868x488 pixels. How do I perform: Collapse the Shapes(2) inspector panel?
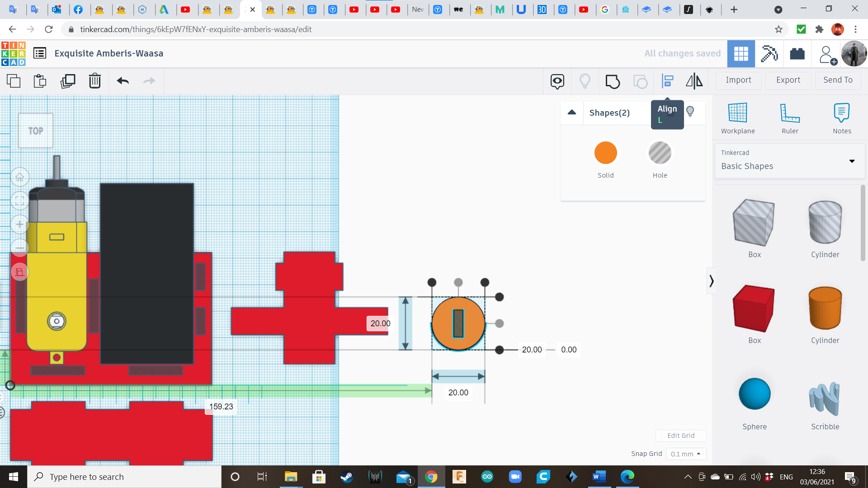[572, 113]
